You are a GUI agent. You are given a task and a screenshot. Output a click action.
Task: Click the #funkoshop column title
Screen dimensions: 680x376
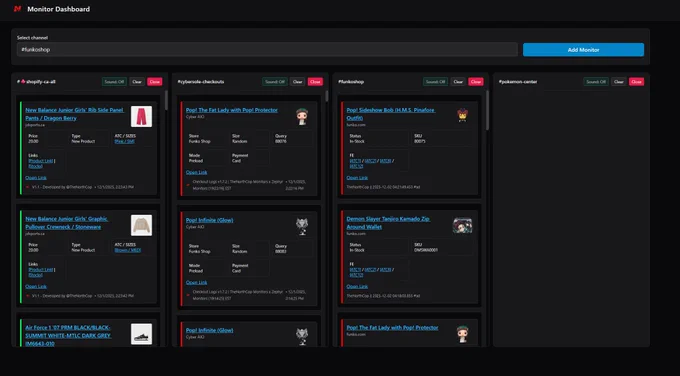[351, 82]
